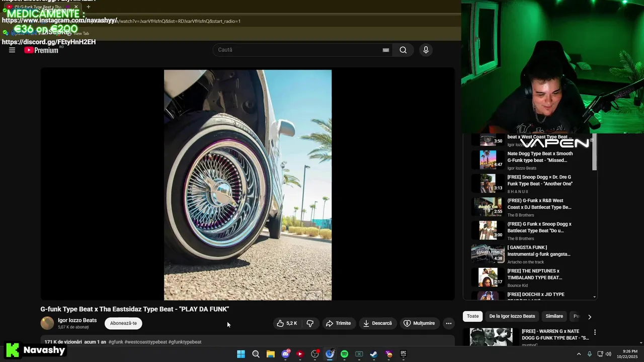Open Steam from the taskbar
The height and width of the screenshot is (362, 644).
[374, 354]
